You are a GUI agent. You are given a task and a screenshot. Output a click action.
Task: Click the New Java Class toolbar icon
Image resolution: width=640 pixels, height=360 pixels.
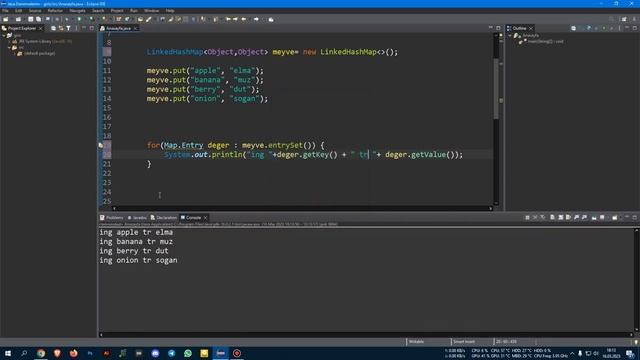(127, 19)
